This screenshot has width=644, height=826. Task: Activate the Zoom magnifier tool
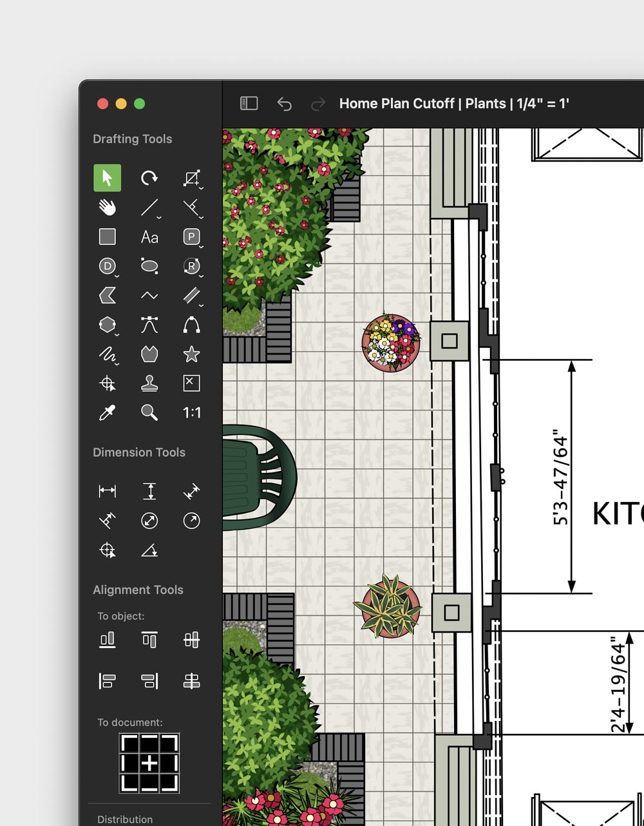[x=149, y=412]
